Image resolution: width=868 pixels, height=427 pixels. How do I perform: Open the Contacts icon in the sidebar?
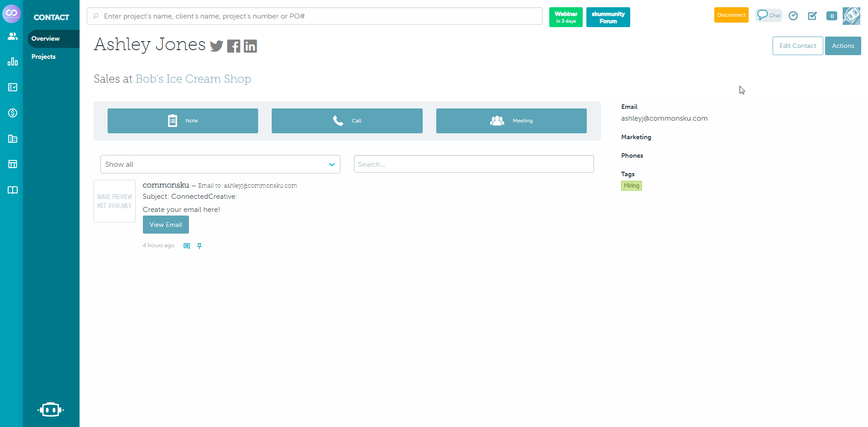pyautogui.click(x=12, y=36)
